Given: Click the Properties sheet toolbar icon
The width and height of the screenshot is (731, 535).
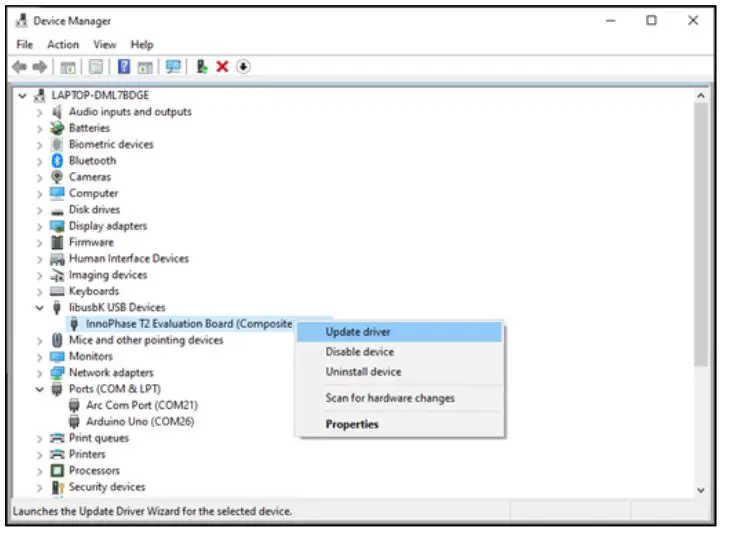Looking at the screenshot, I should 96,67.
